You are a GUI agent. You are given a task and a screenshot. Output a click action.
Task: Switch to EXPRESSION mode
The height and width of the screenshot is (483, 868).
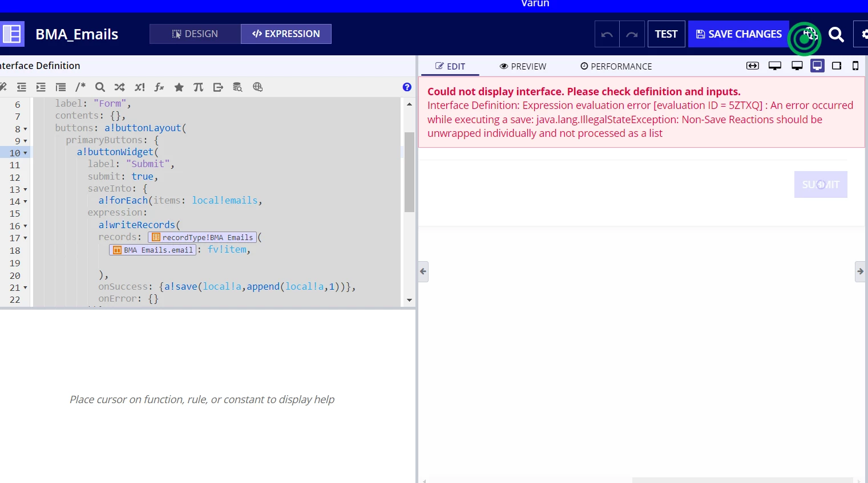[286, 34]
